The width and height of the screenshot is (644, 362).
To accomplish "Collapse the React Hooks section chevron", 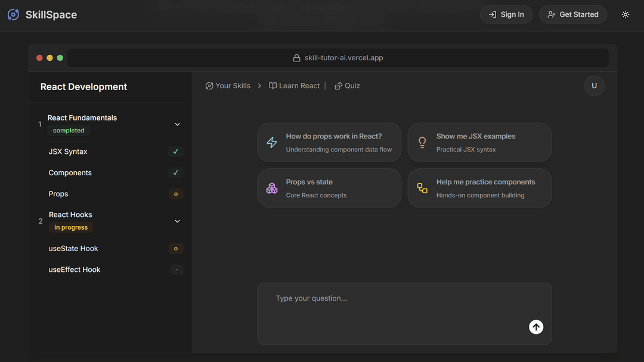I will click(177, 221).
